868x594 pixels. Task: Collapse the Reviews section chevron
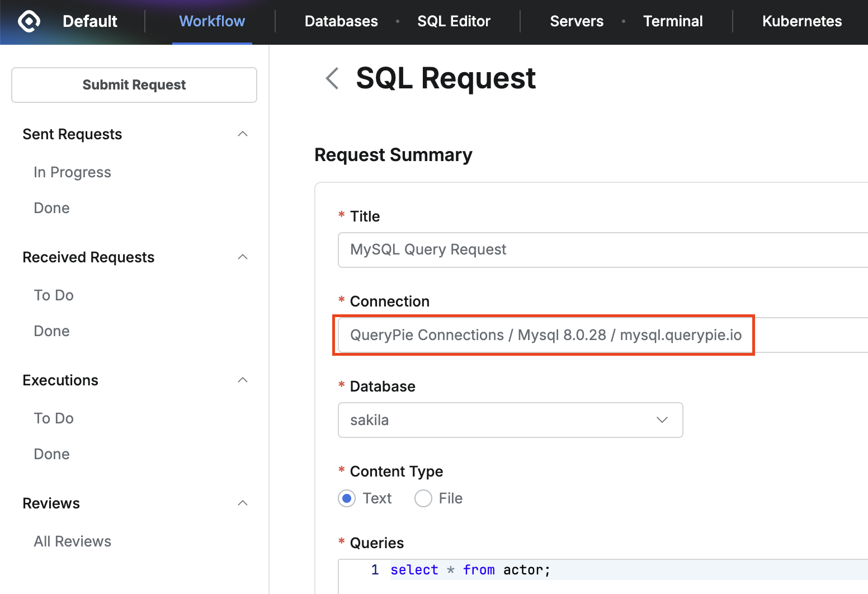click(x=243, y=503)
